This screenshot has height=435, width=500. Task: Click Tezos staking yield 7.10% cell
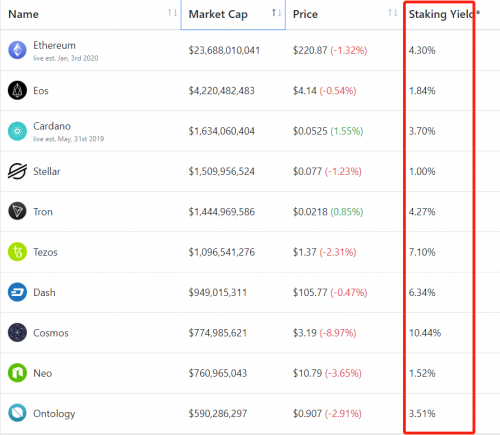pyautogui.click(x=422, y=252)
